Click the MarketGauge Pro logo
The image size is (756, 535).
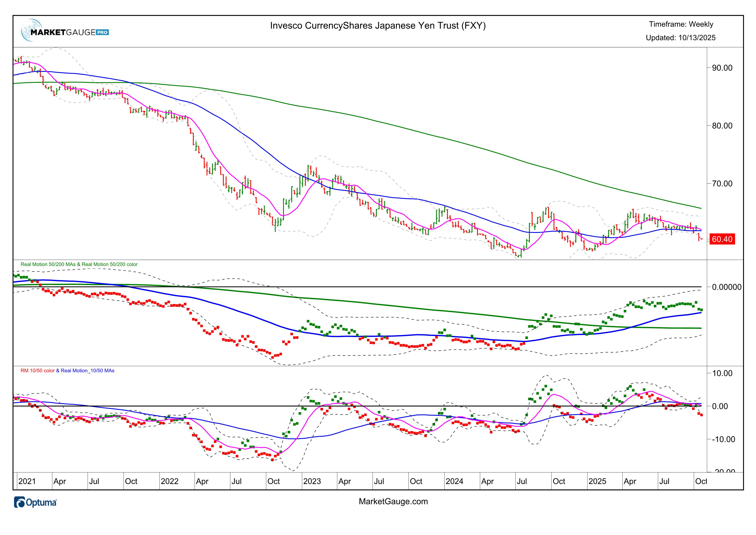(x=65, y=32)
